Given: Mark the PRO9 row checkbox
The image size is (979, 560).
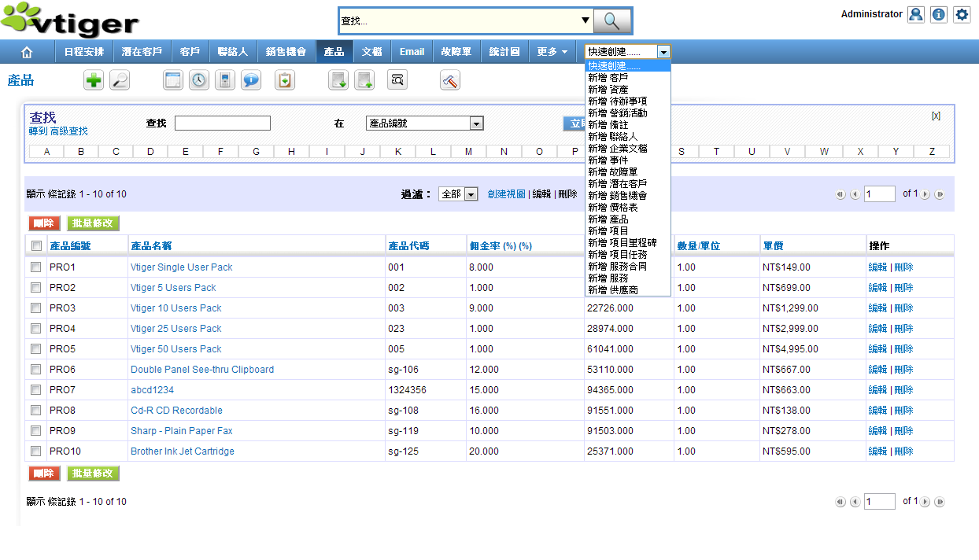Looking at the screenshot, I should 36,431.
